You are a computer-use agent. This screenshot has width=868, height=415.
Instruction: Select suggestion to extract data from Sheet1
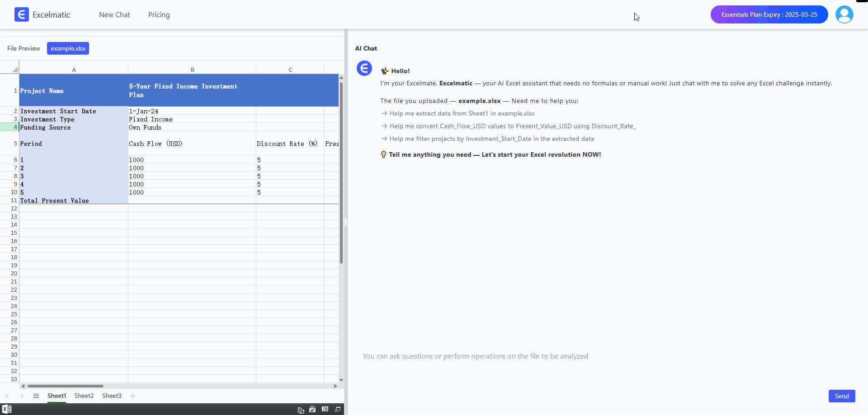pos(462,114)
